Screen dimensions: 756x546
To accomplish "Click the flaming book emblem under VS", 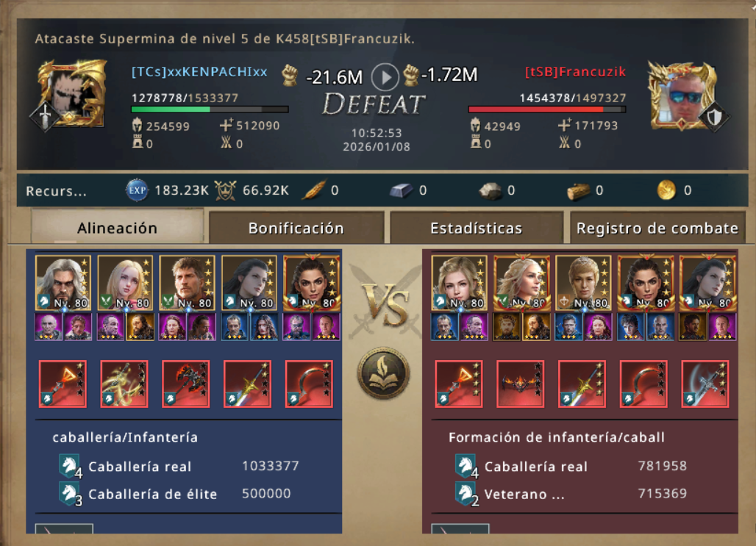I will point(384,373).
